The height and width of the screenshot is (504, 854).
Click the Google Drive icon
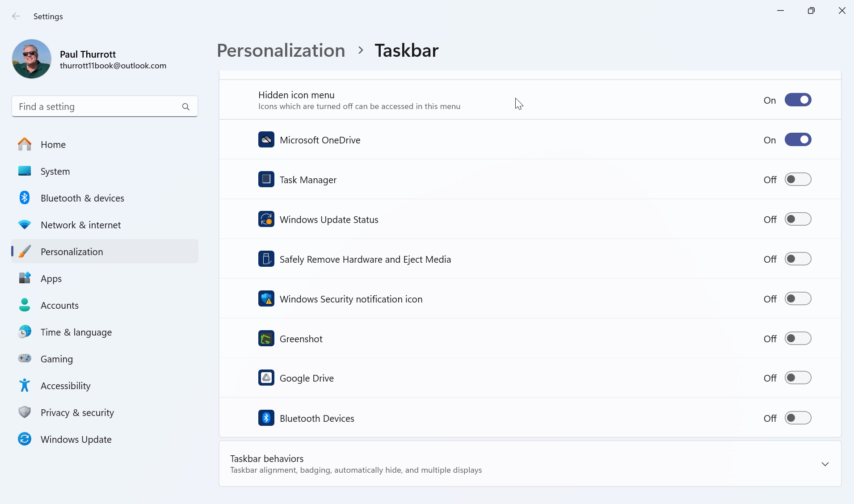point(266,378)
